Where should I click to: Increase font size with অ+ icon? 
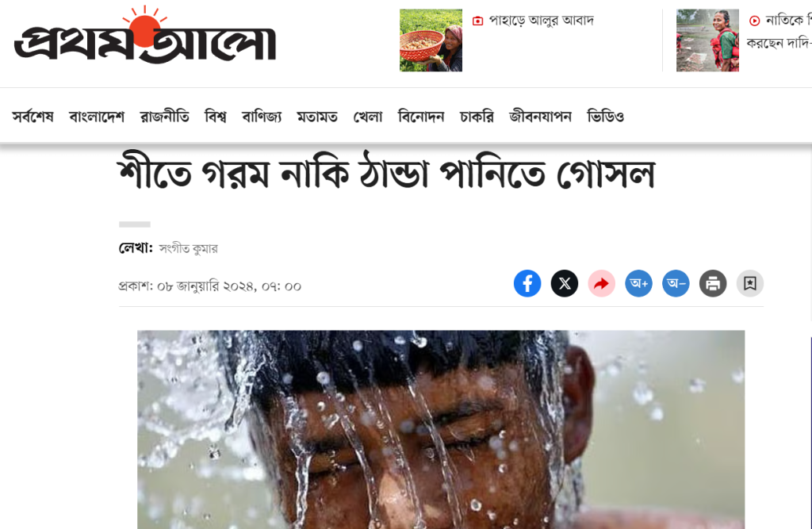point(638,283)
